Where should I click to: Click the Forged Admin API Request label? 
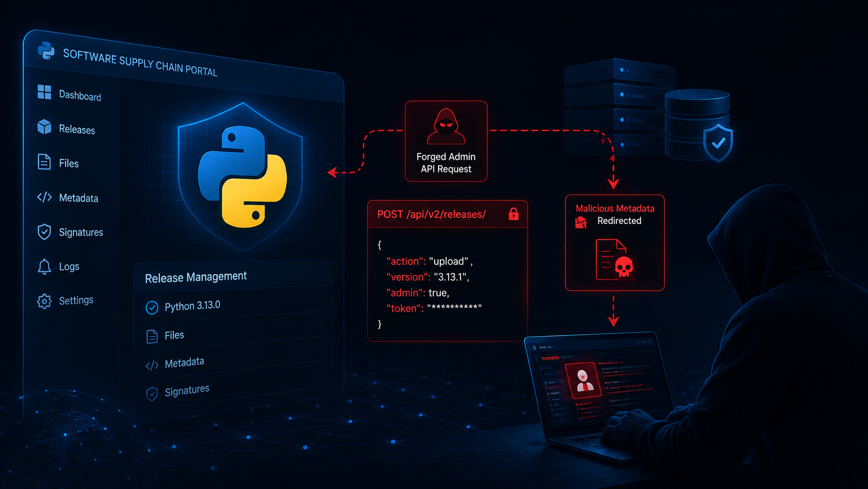(446, 163)
